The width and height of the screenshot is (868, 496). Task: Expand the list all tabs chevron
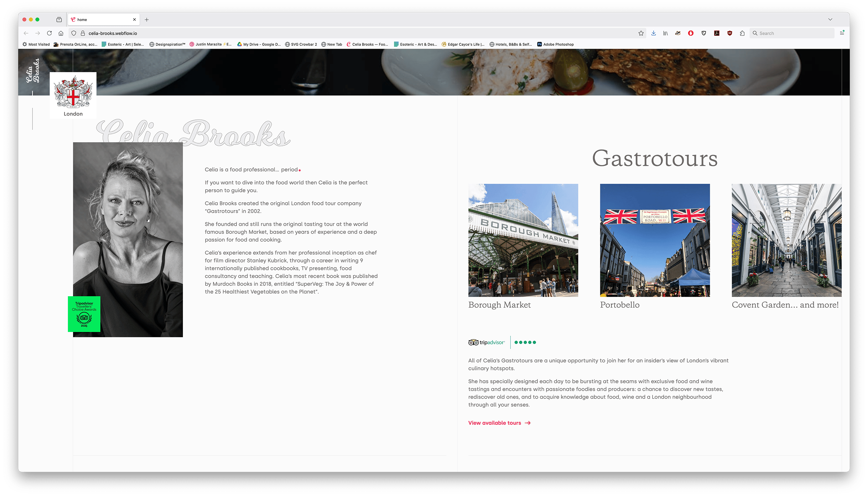(830, 19)
